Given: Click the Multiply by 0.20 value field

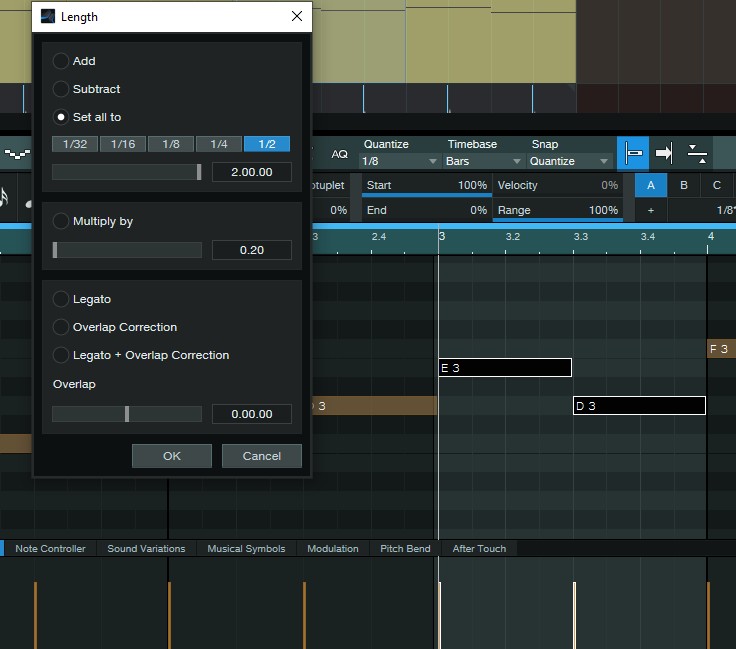Looking at the screenshot, I should 251,250.
